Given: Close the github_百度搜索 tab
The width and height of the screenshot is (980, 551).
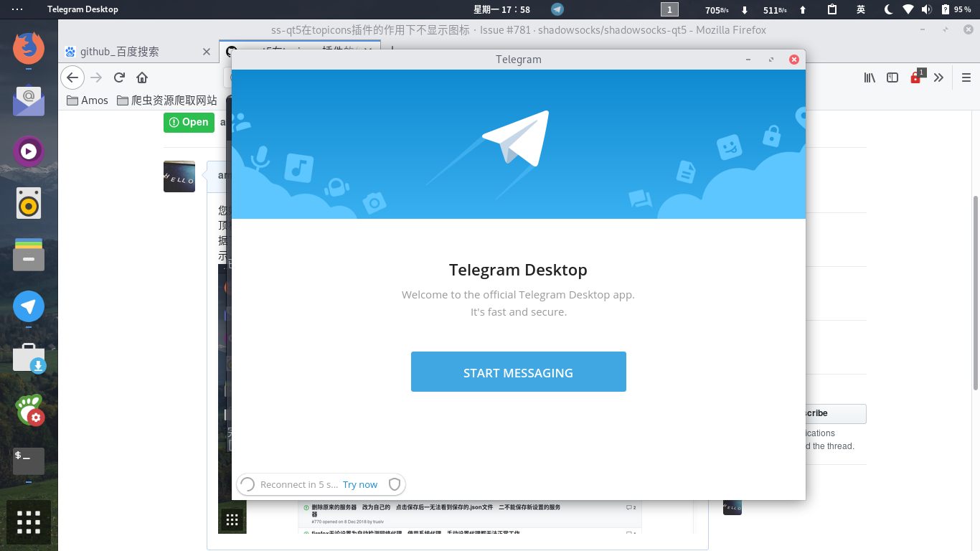Looking at the screenshot, I should click(x=206, y=52).
